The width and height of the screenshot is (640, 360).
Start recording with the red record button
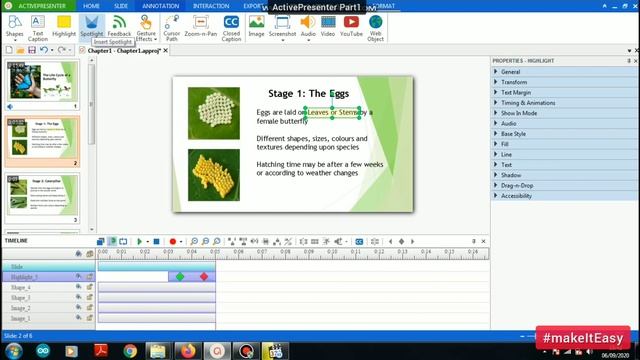(173, 241)
